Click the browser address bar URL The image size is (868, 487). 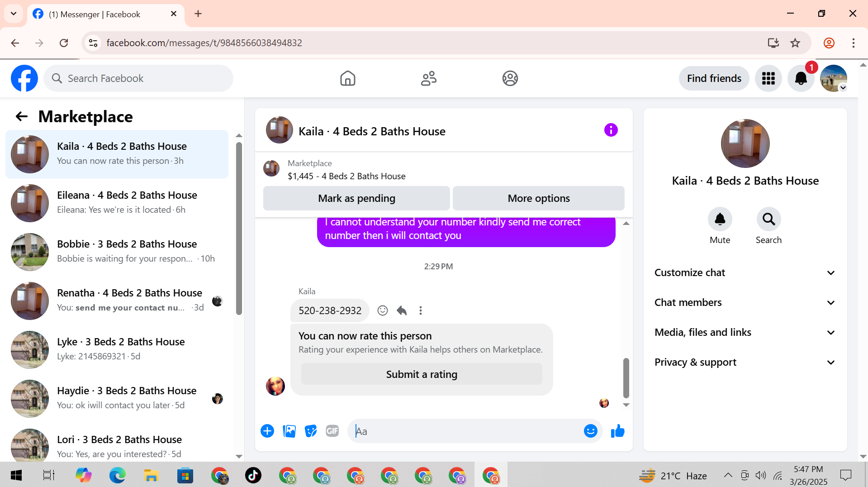coord(204,43)
